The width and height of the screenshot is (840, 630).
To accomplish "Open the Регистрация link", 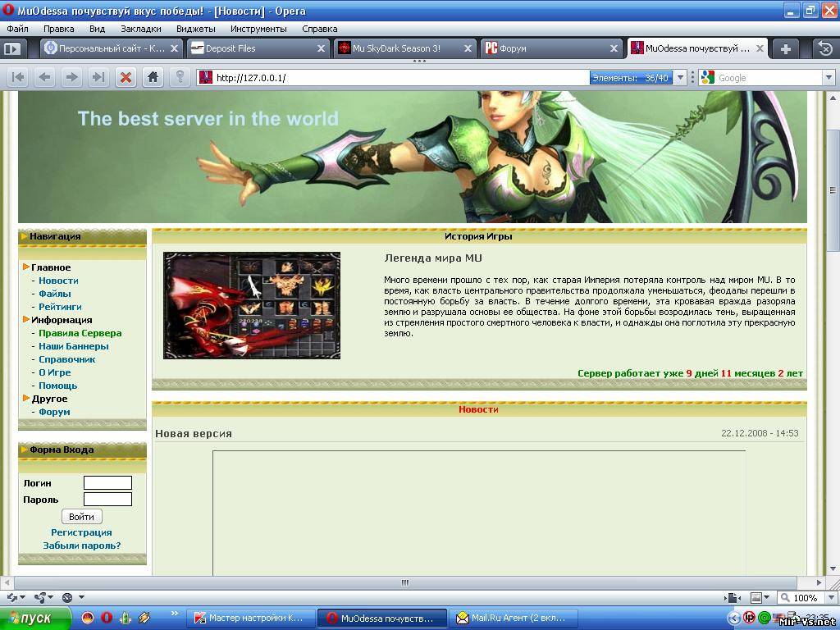I will 81,532.
